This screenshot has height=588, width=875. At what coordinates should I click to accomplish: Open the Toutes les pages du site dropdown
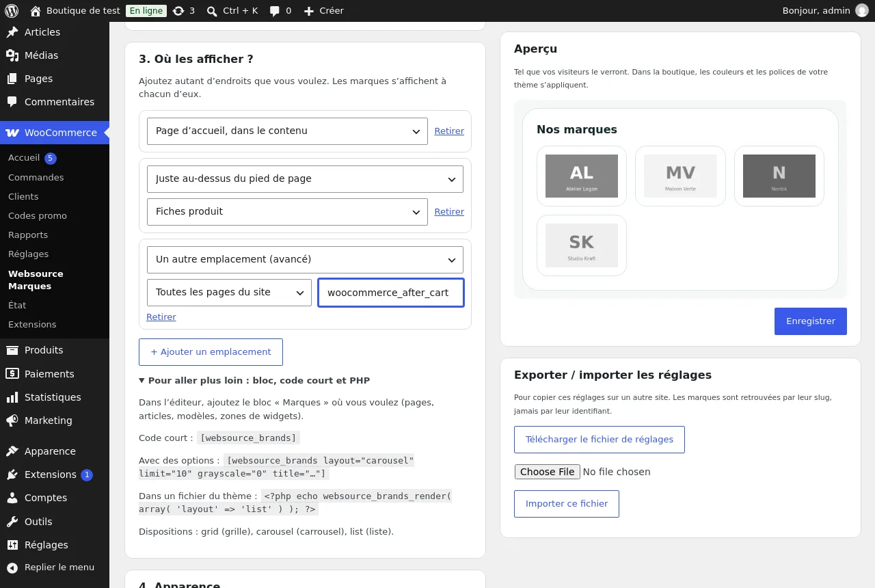pos(229,293)
